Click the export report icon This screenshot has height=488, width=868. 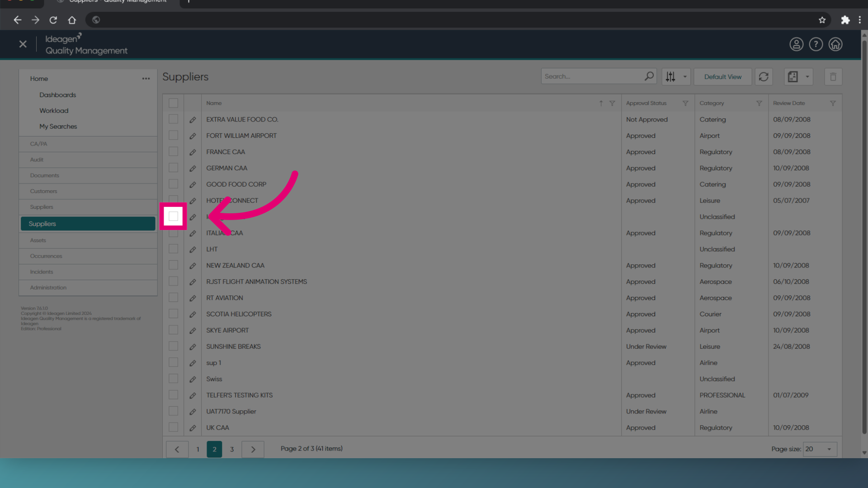pos(793,77)
